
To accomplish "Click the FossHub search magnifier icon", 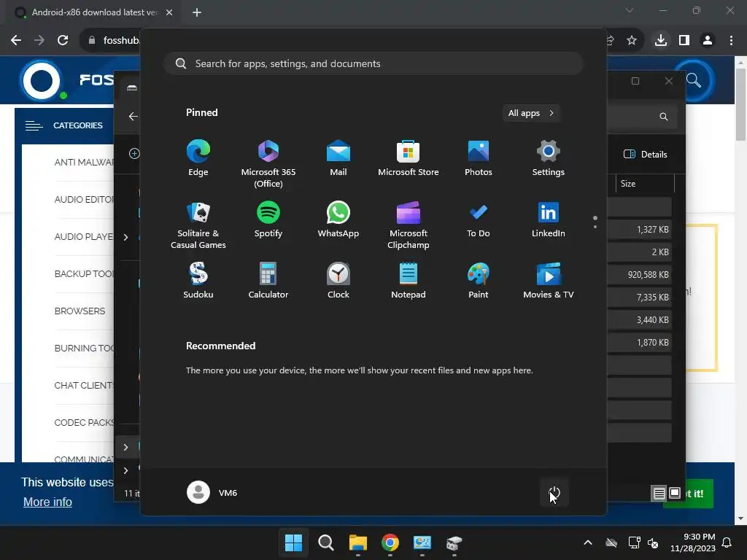I will 694,80.
